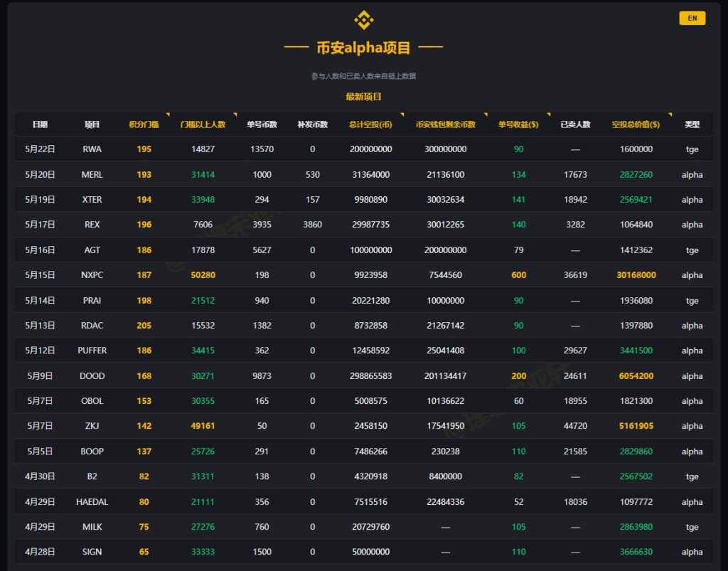Sort by 单号收益($) column header
This screenshot has height=571, width=728.
coord(518,124)
